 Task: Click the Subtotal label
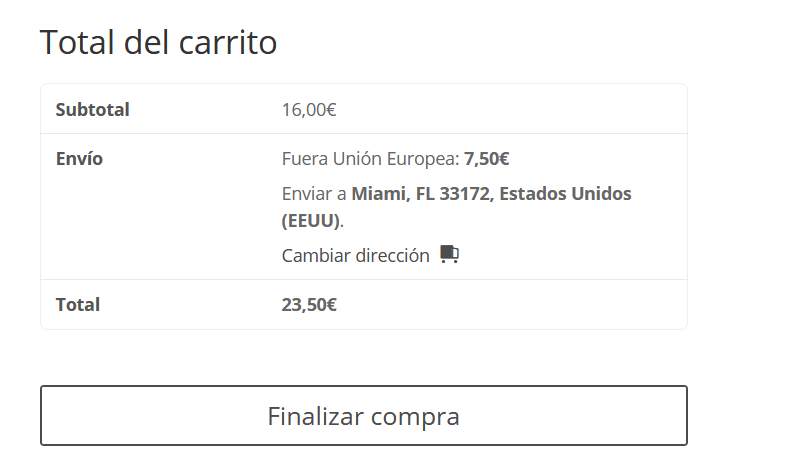pyautogui.click(x=92, y=109)
